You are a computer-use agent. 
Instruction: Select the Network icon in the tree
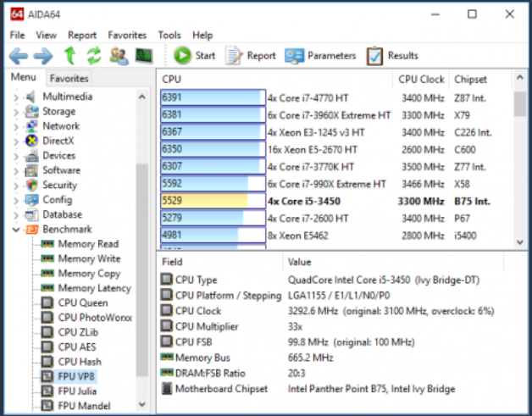(31, 126)
